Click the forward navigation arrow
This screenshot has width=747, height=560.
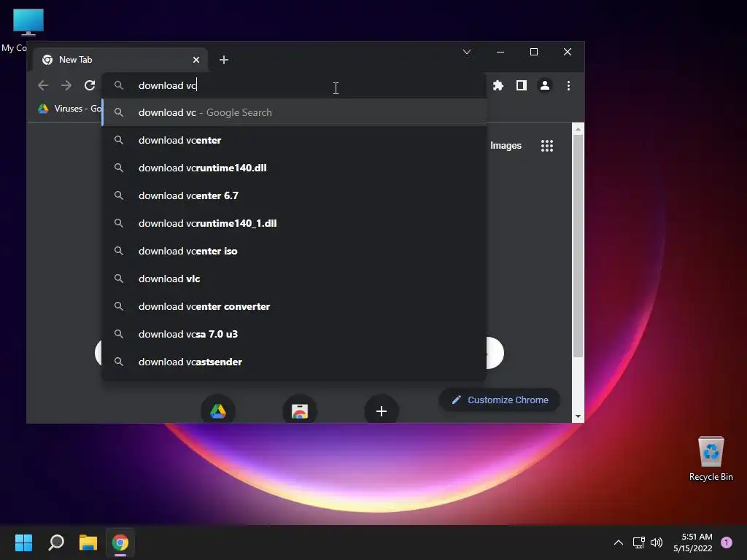click(66, 86)
